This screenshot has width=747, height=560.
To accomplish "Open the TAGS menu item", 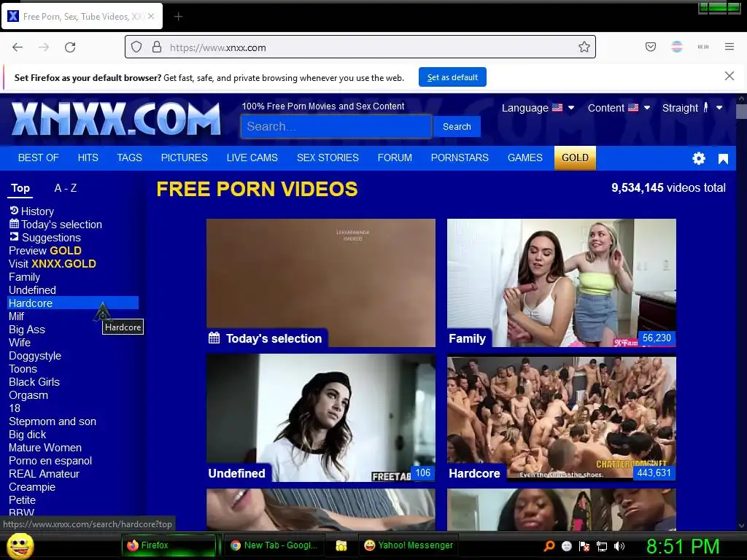I will coord(130,157).
